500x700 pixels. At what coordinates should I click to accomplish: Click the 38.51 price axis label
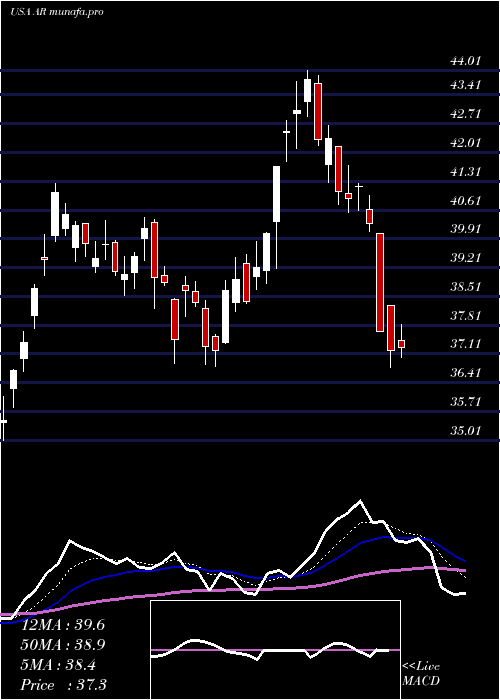(465, 287)
